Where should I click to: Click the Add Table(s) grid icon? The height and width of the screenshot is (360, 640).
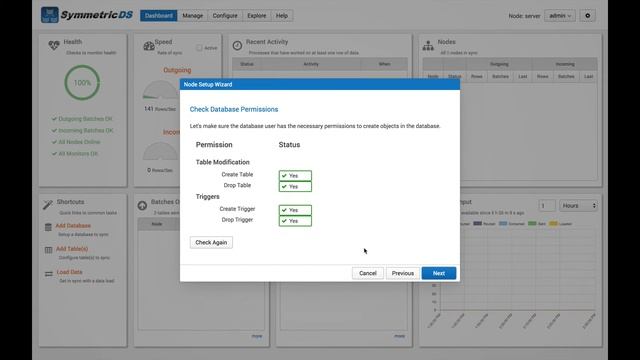48,250
